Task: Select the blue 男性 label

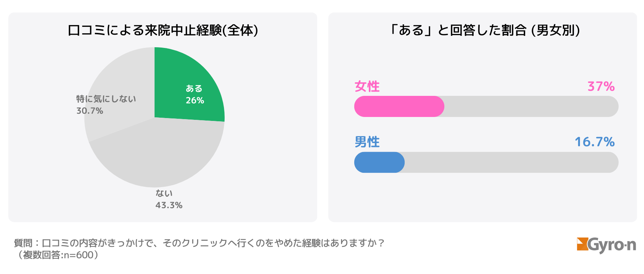Action: (x=367, y=142)
